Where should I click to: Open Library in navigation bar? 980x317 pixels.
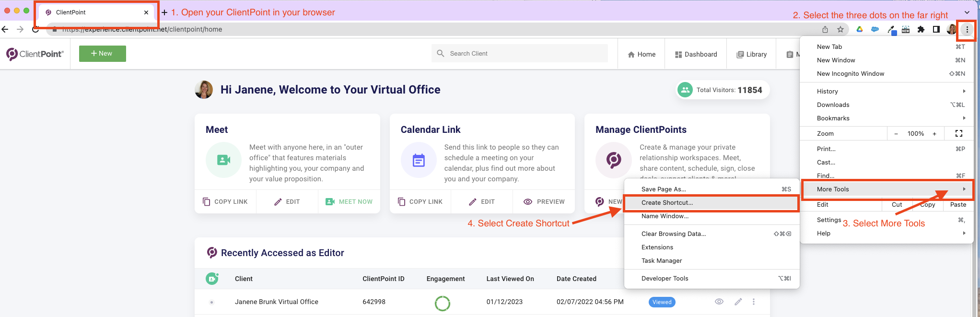click(751, 54)
